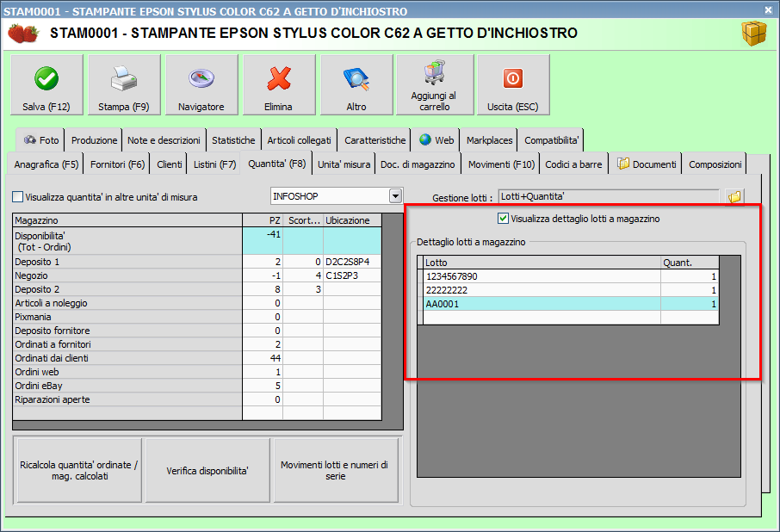Select the Deposito 1 warehouse row

(x=197, y=262)
